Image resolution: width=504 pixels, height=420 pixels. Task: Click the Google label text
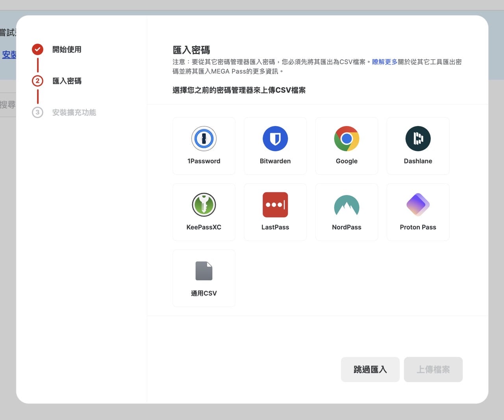(346, 161)
